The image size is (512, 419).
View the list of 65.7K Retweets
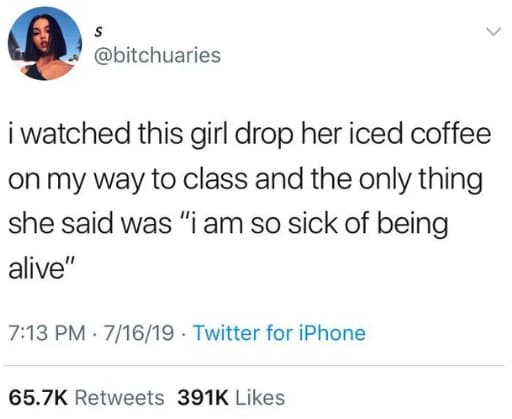coord(87,398)
